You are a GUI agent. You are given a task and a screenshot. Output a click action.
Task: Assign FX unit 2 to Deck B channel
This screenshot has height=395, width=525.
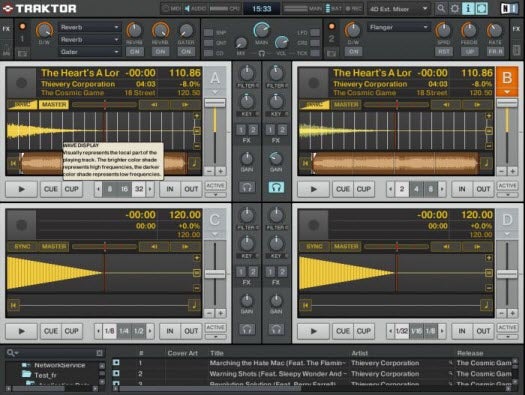coord(282,130)
